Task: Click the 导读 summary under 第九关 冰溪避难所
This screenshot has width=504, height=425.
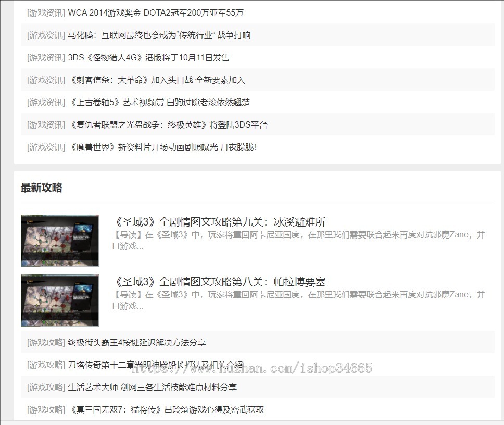Action: (x=298, y=241)
